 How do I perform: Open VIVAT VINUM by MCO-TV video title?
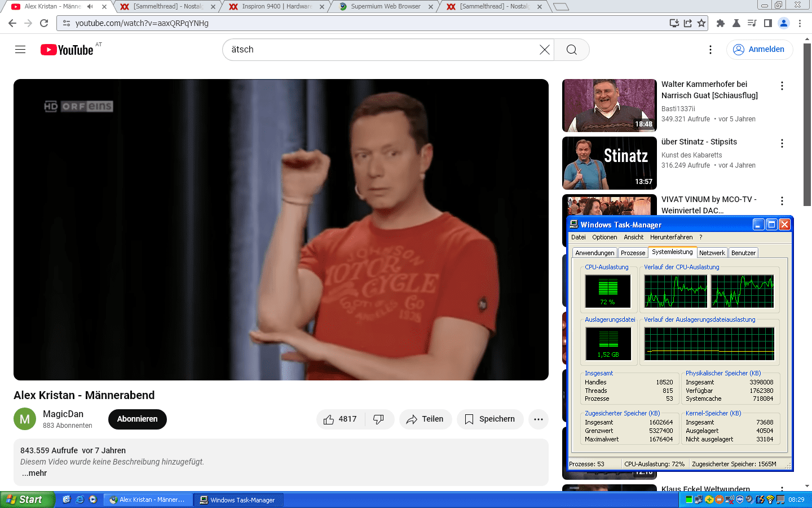[x=709, y=205]
